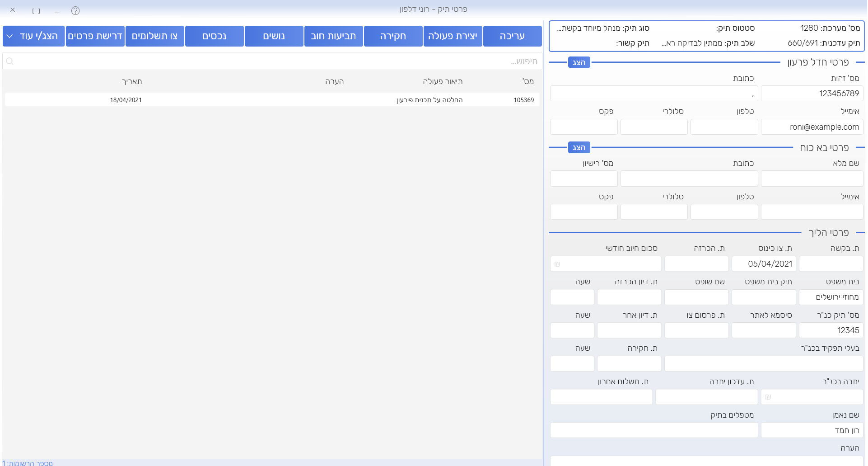Click the דרישת פרטים button

click(95, 36)
